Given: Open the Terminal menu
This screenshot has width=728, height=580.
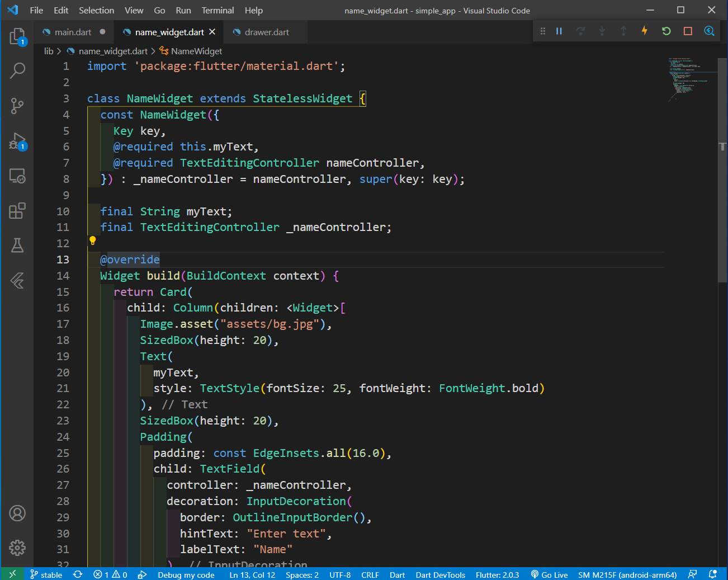Looking at the screenshot, I should 218,10.
